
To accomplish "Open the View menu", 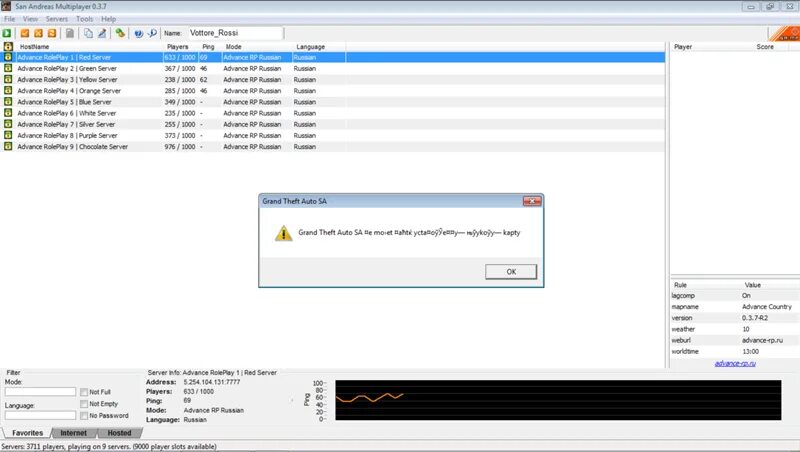I will (30, 19).
